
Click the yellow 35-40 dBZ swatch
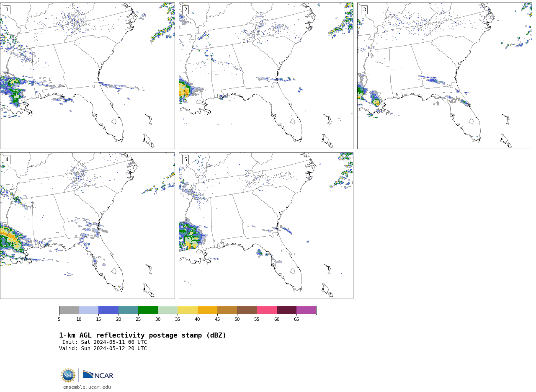click(188, 310)
